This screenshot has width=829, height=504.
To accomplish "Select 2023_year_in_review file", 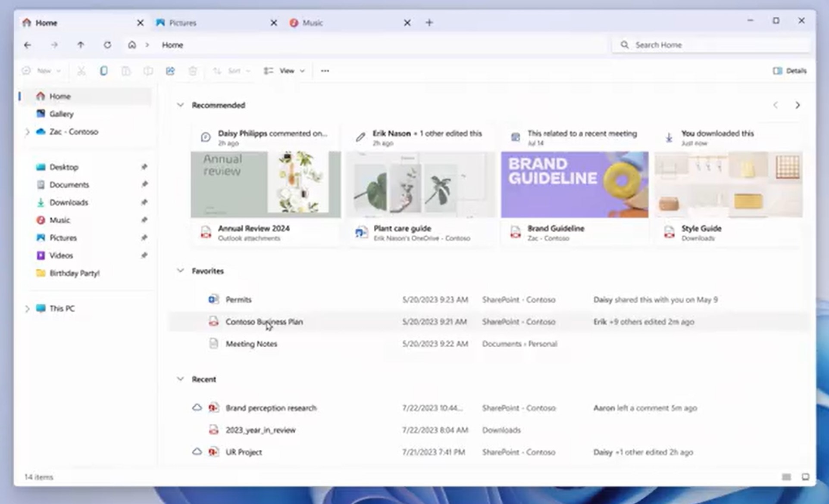I will click(x=488, y=430).
